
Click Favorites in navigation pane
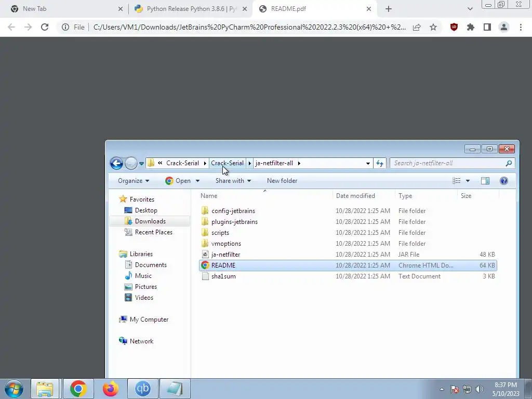point(142,199)
